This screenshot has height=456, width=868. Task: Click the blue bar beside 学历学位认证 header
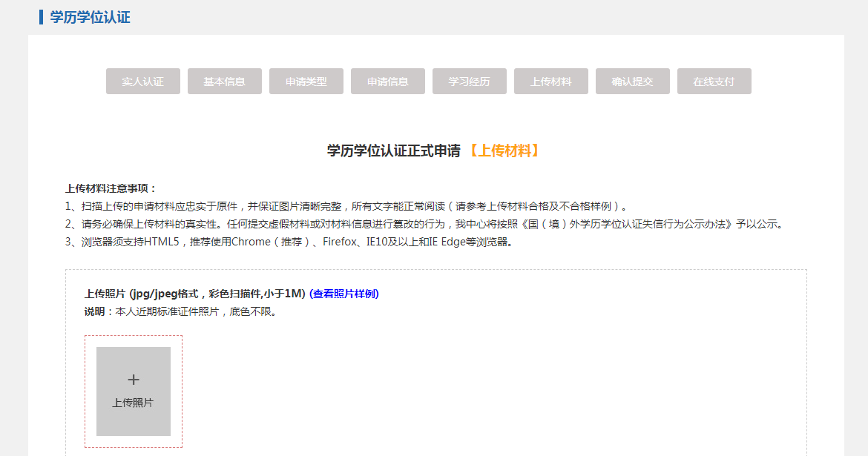(x=41, y=17)
